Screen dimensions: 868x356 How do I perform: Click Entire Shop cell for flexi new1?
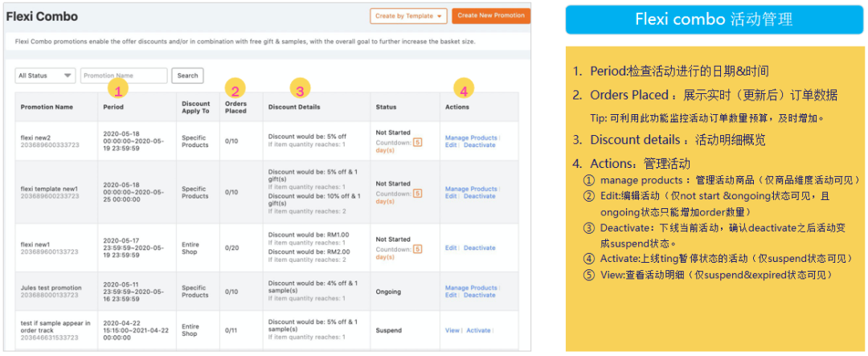190,248
